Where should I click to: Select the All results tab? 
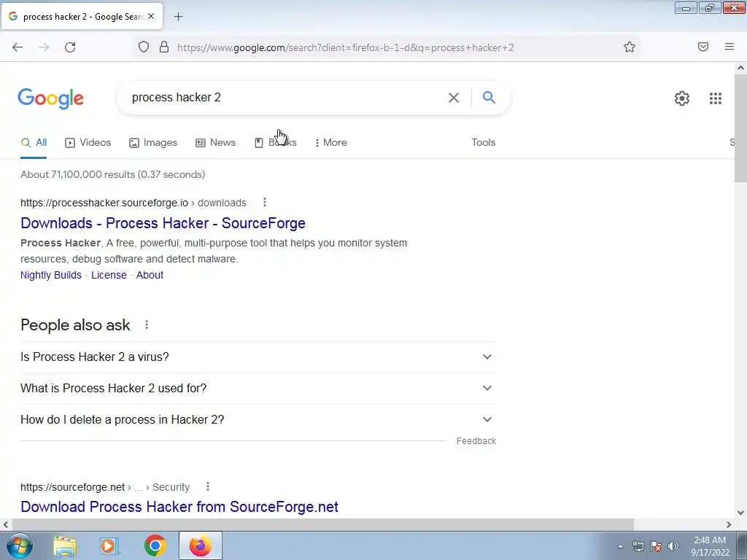[34, 142]
